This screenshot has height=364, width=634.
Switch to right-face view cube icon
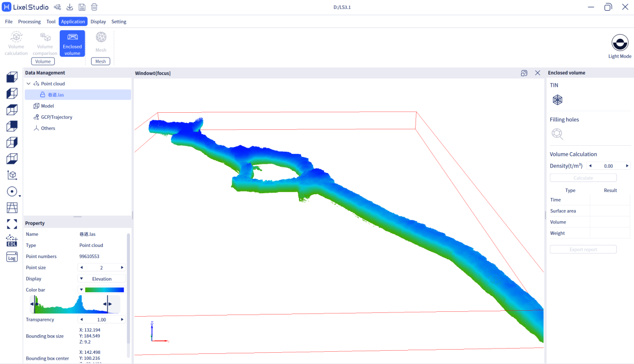point(12,142)
